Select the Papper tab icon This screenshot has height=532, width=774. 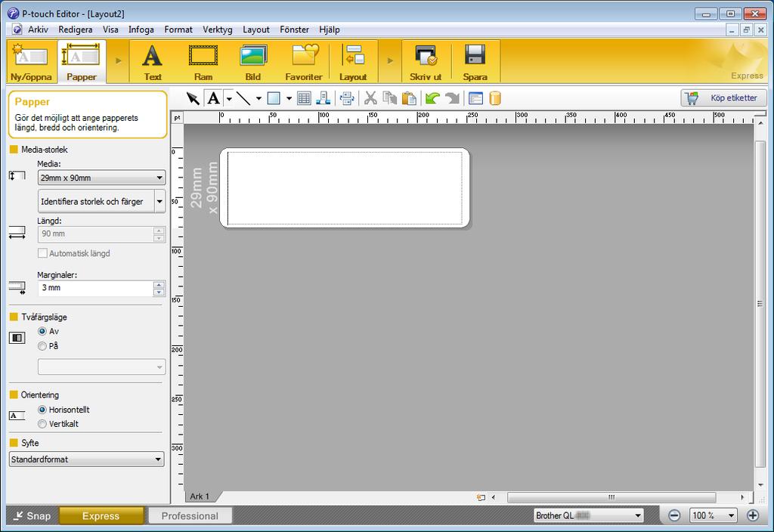(x=82, y=61)
